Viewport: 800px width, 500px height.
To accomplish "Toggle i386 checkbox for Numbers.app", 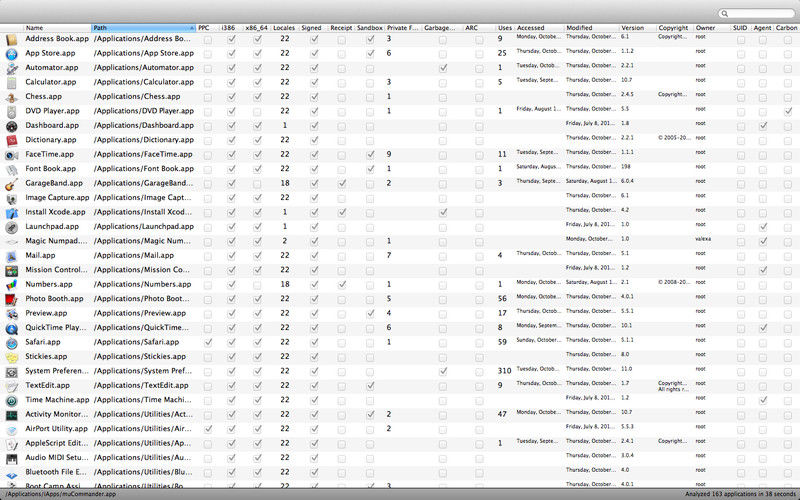I will coord(231,285).
